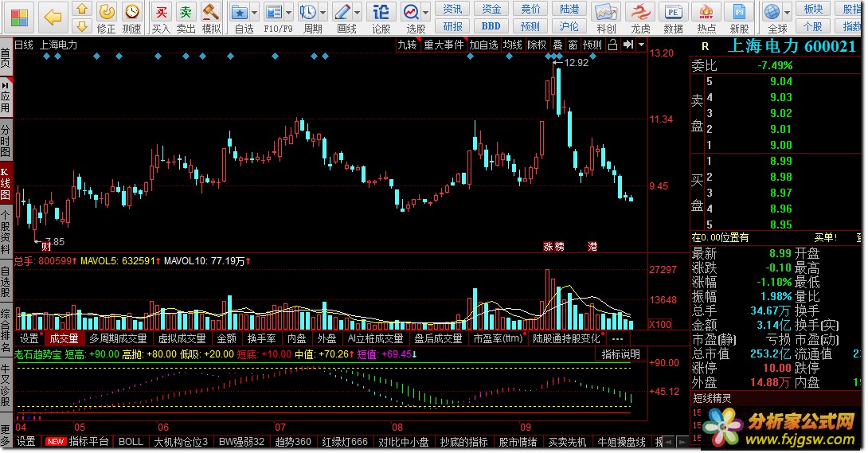Viewport: 868px width, 453px height.
Task: Click the 全球 globe icon
Action: (772, 12)
